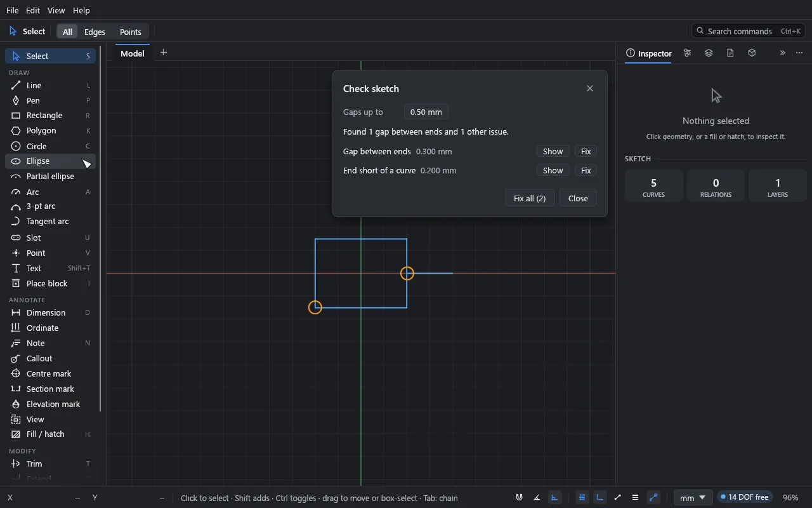The image size is (812, 508).
Task: Pick the Callout tool
Action: [51, 358]
